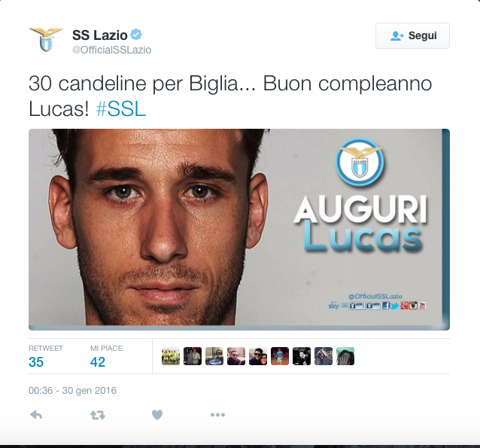Click the SS Lazio account name

(x=100, y=35)
